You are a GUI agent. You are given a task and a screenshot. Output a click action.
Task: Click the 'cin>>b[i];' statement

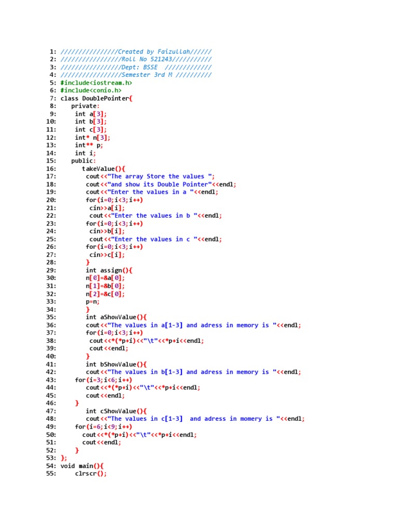pos(107,231)
